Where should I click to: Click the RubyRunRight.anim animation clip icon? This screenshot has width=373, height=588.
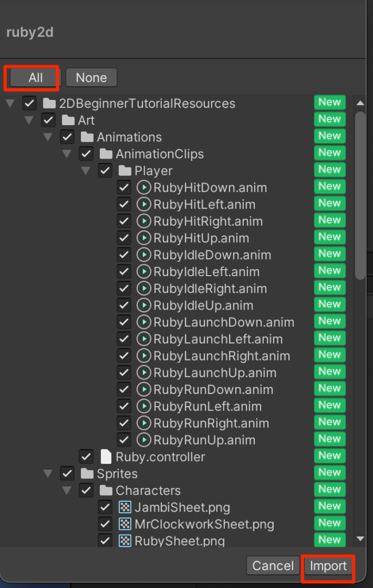click(x=143, y=423)
